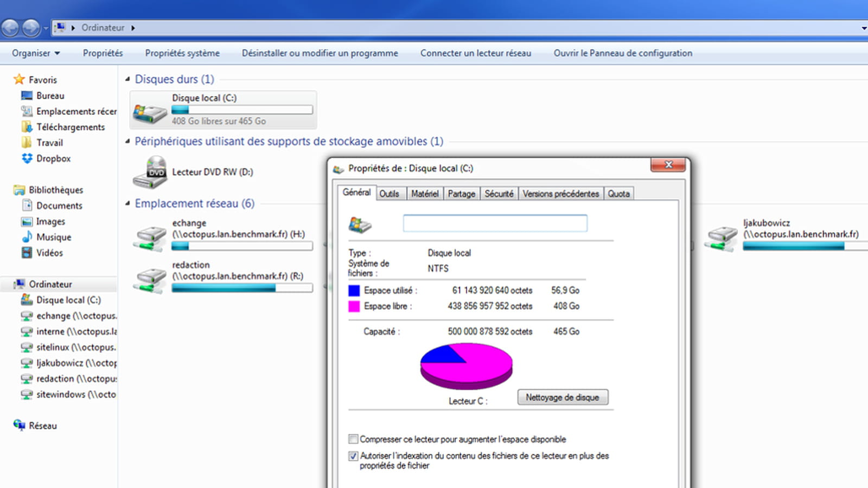Collapse the Emplacement réseau (6) group
The image size is (868, 488).
pyautogui.click(x=127, y=204)
